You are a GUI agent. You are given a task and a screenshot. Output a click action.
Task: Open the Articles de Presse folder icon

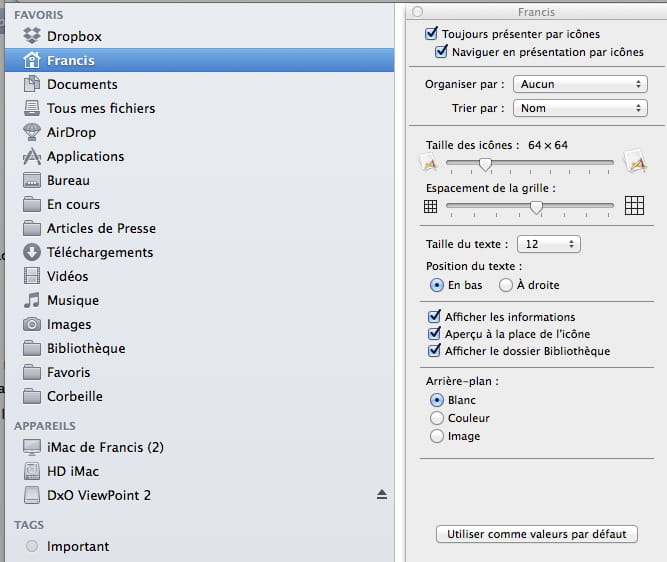tap(32, 228)
